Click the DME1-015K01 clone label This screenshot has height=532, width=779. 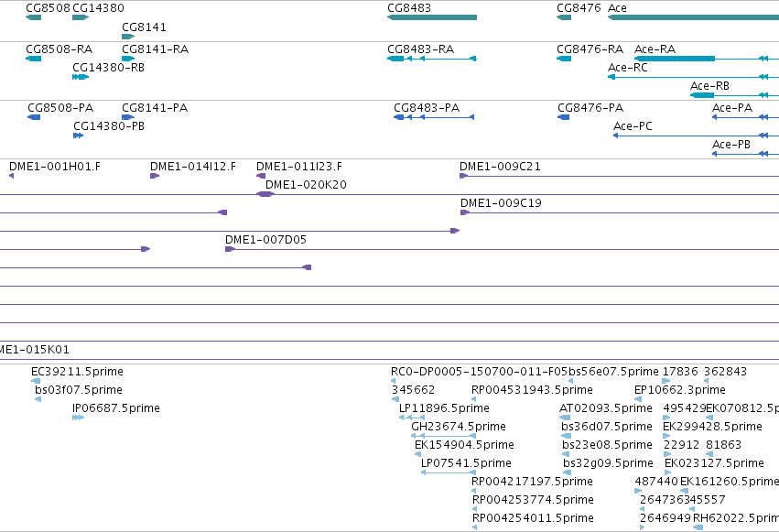click(34, 350)
